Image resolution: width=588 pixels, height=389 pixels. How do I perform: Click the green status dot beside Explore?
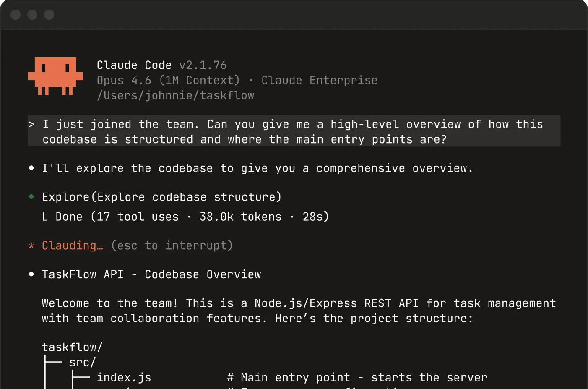pyautogui.click(x=31, y=197)
